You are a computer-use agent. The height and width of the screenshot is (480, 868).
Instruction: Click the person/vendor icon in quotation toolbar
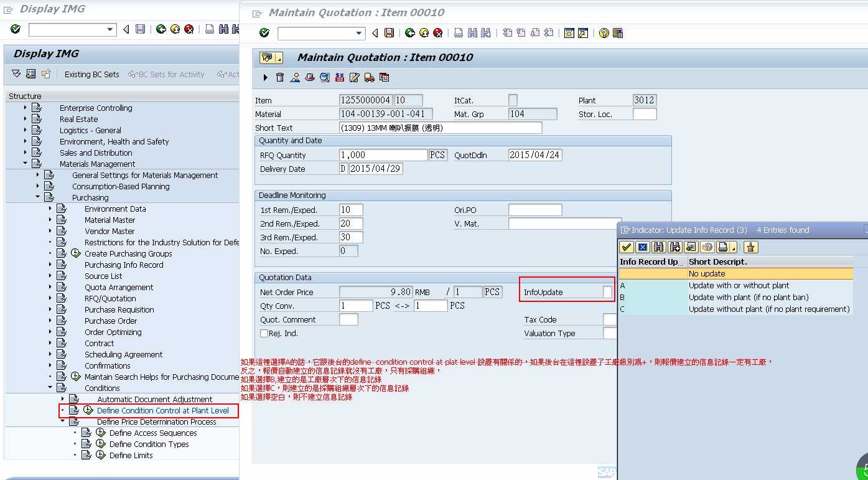tap(295, 77)
